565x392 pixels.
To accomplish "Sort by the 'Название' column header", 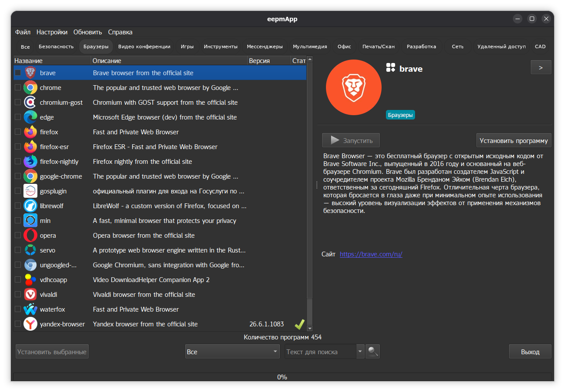I will pos(52,61).
